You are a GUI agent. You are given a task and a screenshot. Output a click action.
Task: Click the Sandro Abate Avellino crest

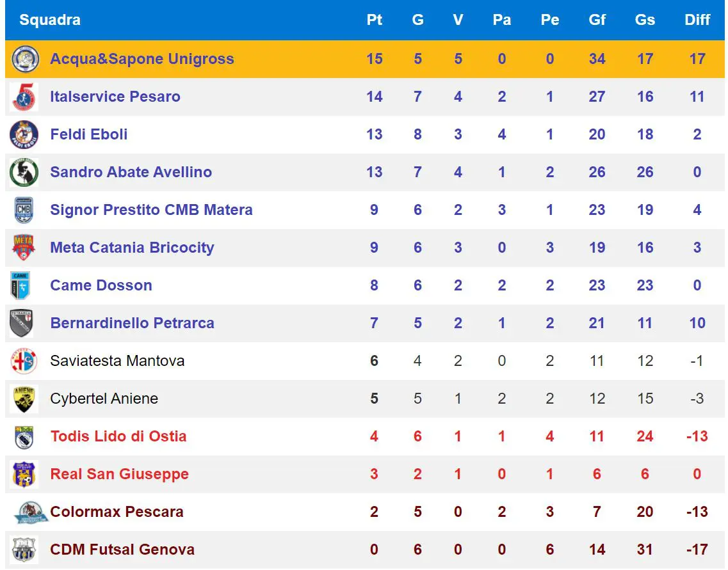tap(25, 173)
